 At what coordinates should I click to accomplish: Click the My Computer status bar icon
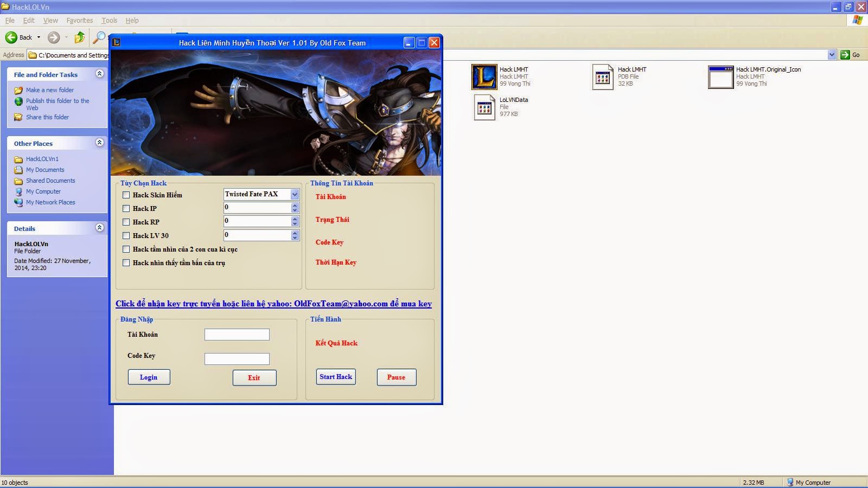790,482
